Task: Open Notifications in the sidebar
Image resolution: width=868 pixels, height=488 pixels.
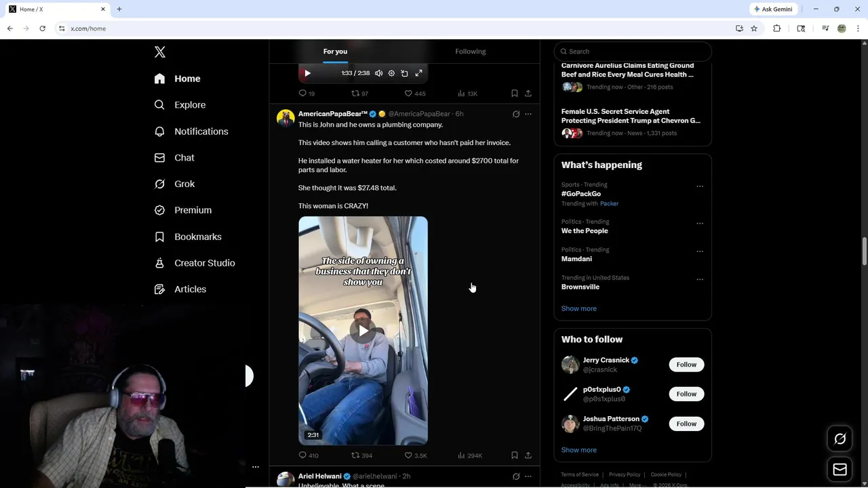Action: pyautogui.click(x=191, y=131)
